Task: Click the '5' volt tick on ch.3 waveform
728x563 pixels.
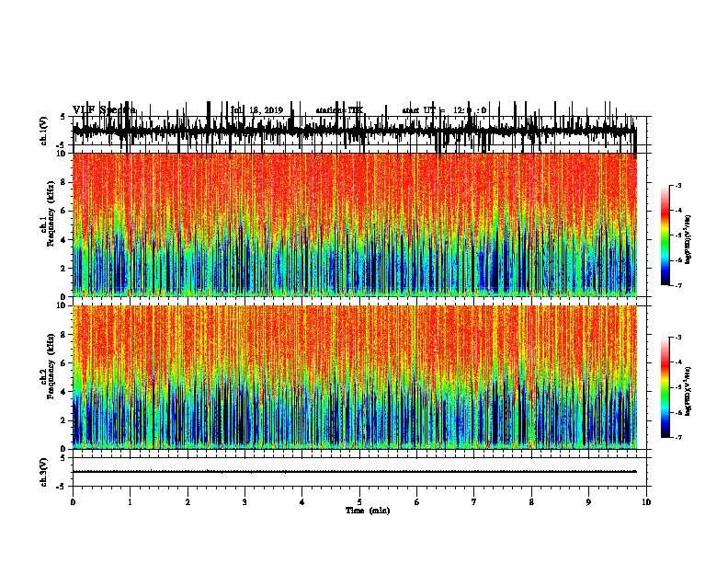Action: 63,458
